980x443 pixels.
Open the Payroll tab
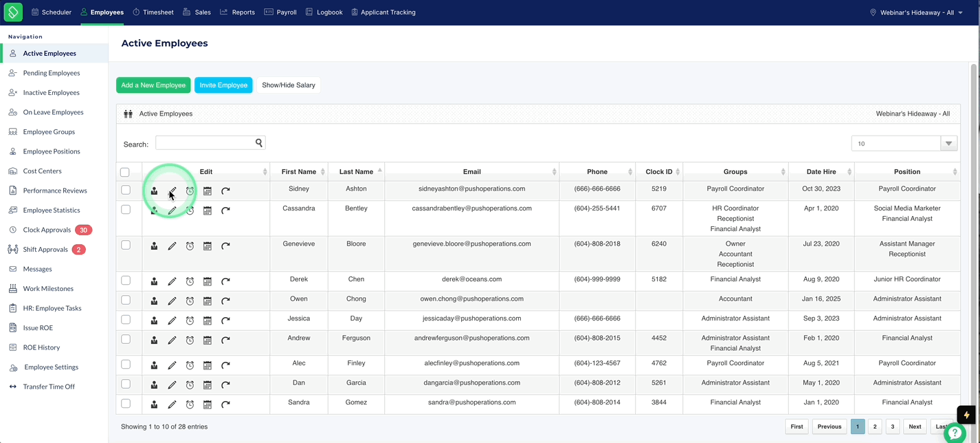(x=280, y=12)
